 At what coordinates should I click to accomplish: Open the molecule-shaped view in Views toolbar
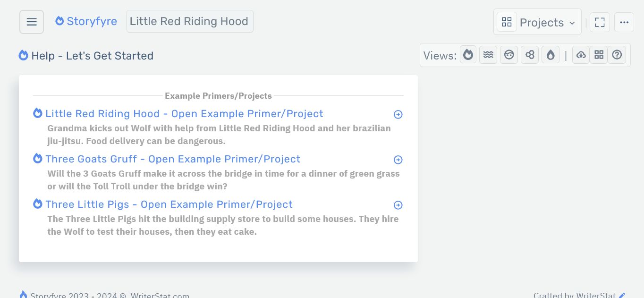530,54
